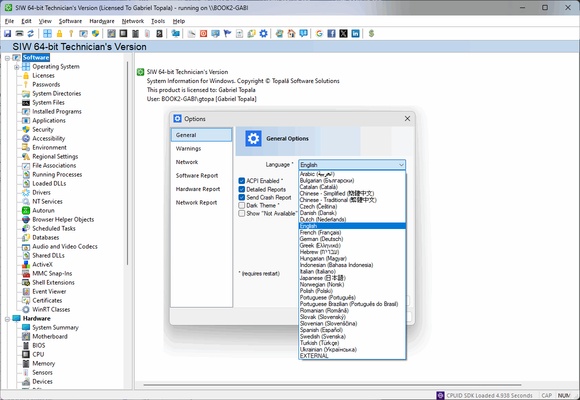Click the Print toolbar icon
Image resolution: width=580 pixels, height=400 pixels.
pos(19,34)
